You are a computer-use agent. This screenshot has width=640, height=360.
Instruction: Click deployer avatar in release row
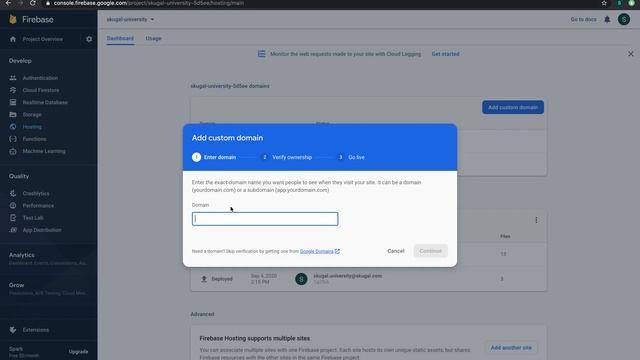[x=301, y=279]
